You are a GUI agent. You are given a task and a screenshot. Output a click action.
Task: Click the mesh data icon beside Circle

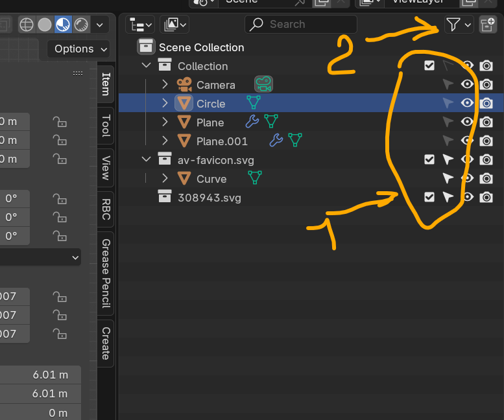coord(254,103)
